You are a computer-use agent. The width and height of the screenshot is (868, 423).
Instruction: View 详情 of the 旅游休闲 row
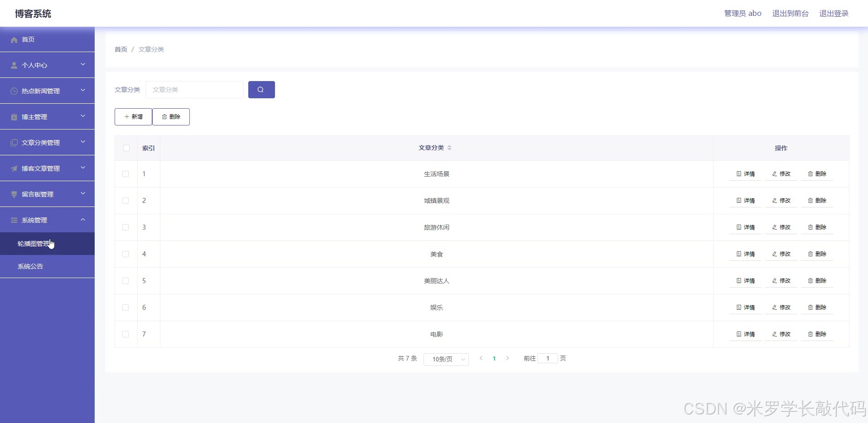[x=745, y=227]
